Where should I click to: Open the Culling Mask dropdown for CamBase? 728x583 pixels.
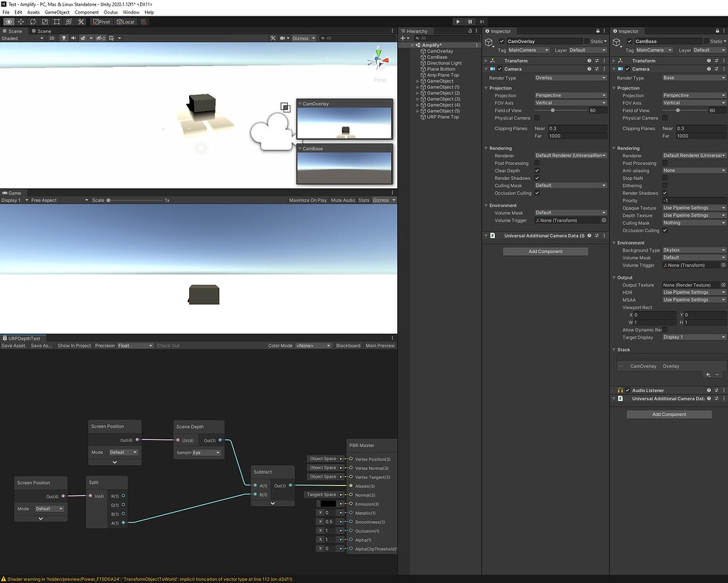[693, 223]
